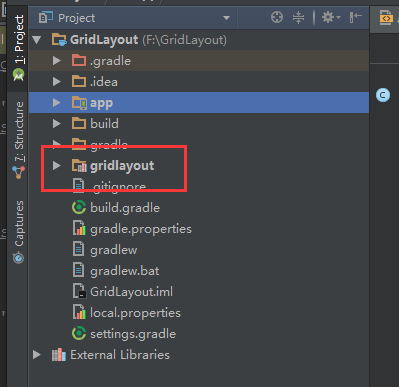Expand the .gradle folder
This screenshot has height=387, width=399.
pyautogui.click(x=57, y=61)
